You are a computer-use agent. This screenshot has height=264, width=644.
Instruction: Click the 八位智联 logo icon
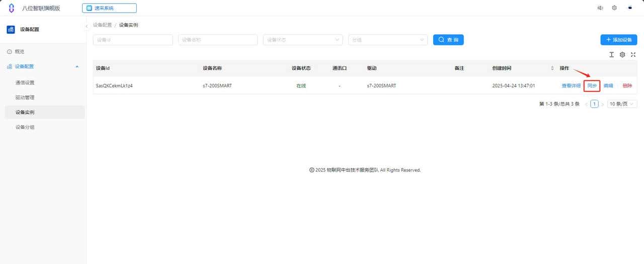click(x=11, y=8)
